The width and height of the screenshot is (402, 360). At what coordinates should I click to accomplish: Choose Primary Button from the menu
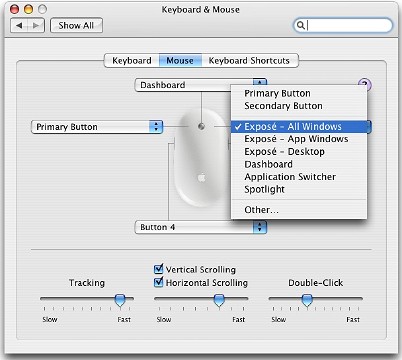299,93
